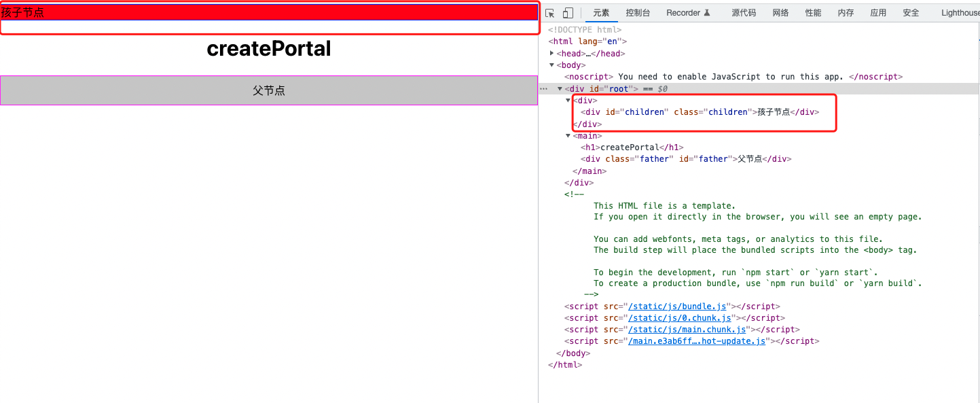Open the hot-update.js script link

(697, 341)
